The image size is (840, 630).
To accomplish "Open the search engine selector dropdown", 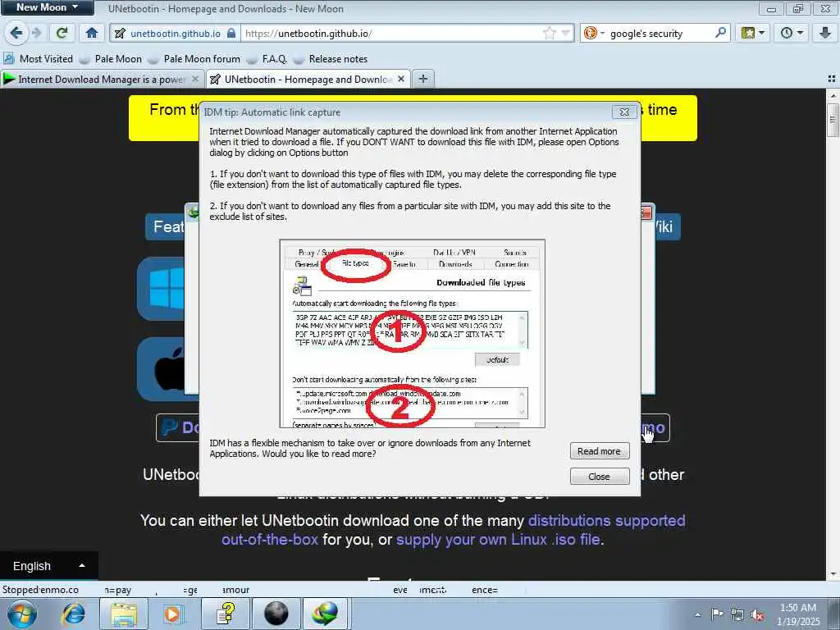I will (594, 33).
